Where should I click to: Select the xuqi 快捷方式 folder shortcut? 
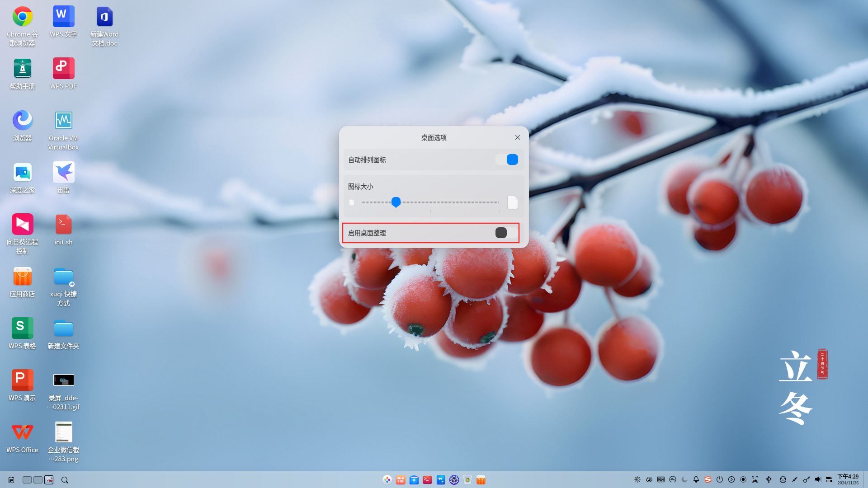click(63, 286)
